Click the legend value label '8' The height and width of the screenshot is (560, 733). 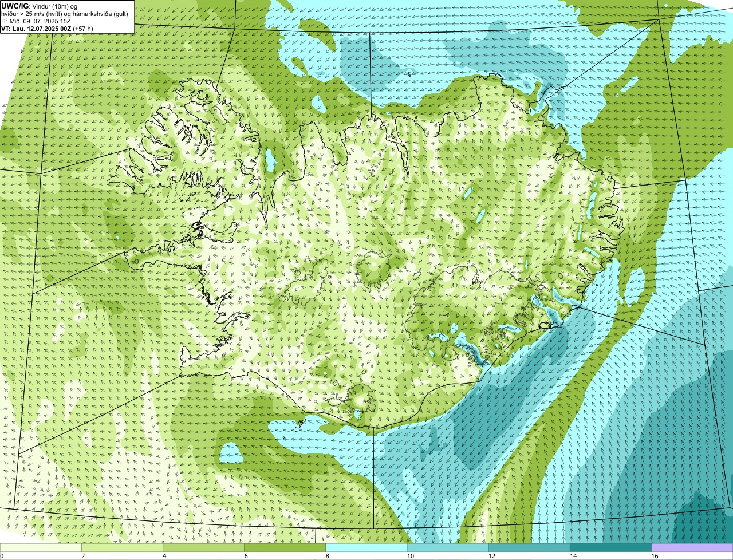pos(328,556)
